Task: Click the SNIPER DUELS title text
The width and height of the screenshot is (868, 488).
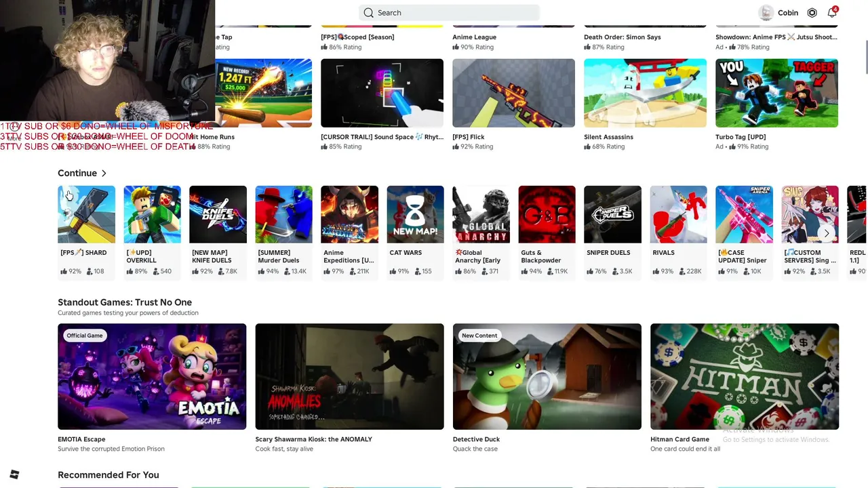Action: tap(608, 253)
